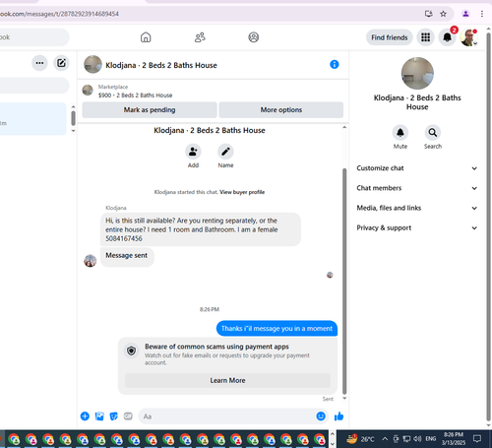The width and height of the screenshot is (492, 448).
Task: Open the Facebook Home icon
Action: [x=146, y=37]
